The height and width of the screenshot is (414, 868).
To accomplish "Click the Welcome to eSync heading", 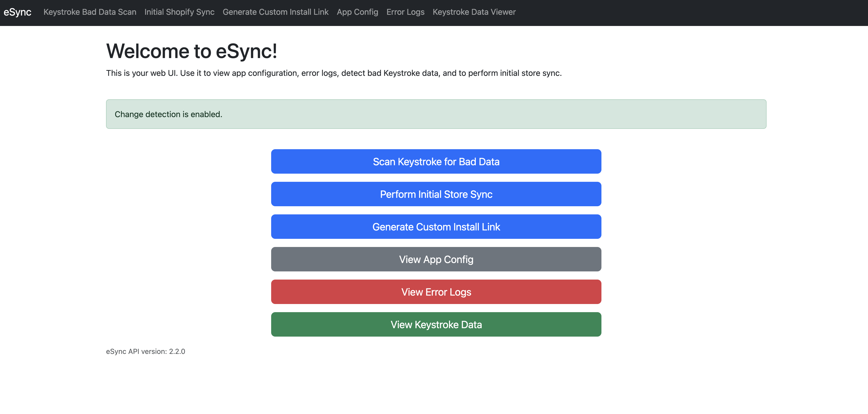I will [192, 50].
